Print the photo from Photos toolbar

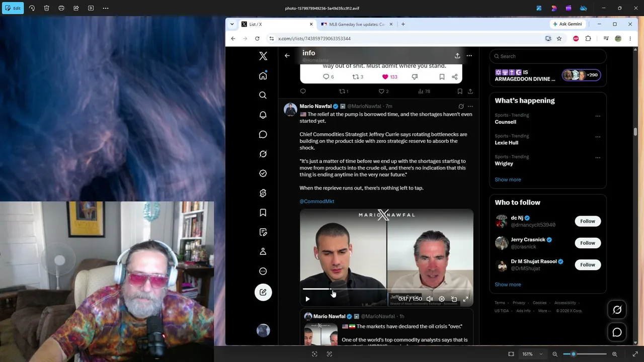[x=61, y=8]
